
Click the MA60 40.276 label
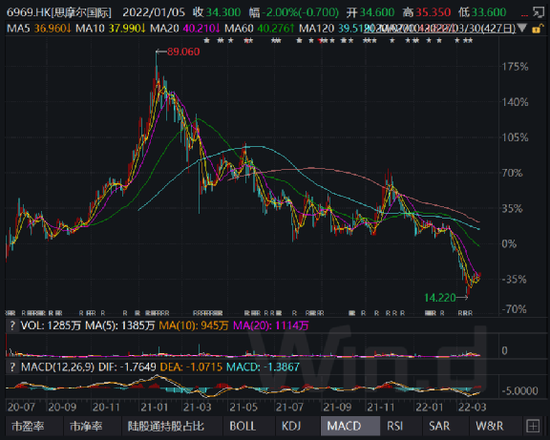259,28
